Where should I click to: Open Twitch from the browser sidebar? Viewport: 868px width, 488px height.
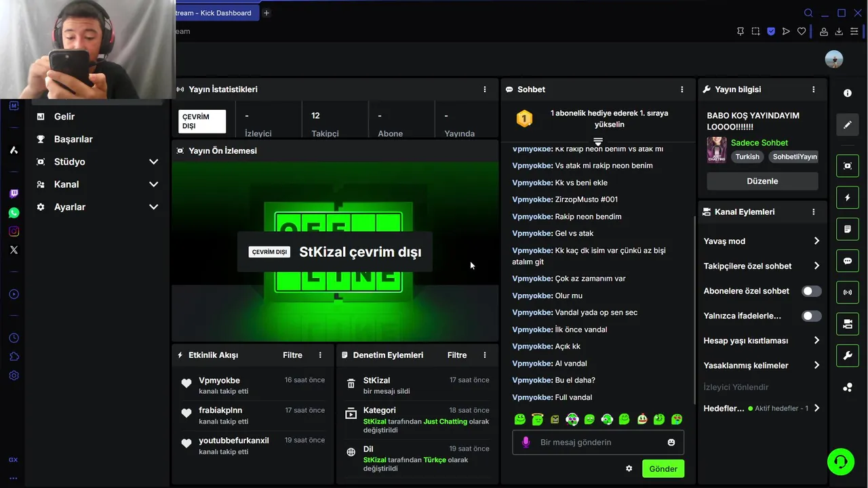pos(14,194)
